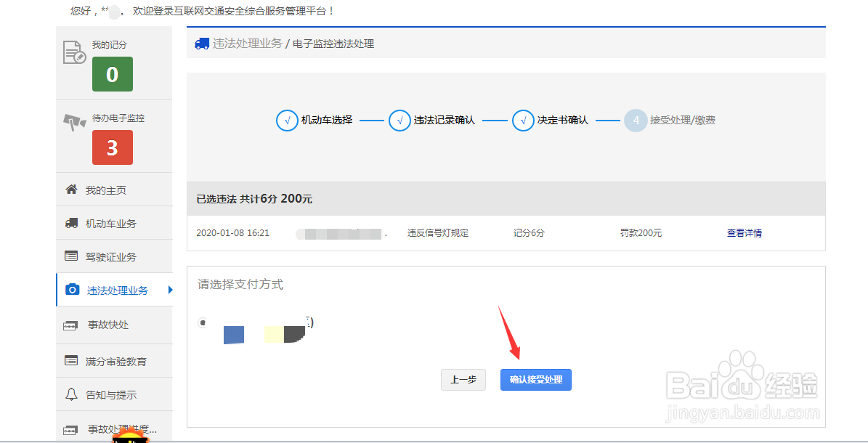Click the 确认接受处理 blue button
Screen dimensions: 868x443
(535, 379)
